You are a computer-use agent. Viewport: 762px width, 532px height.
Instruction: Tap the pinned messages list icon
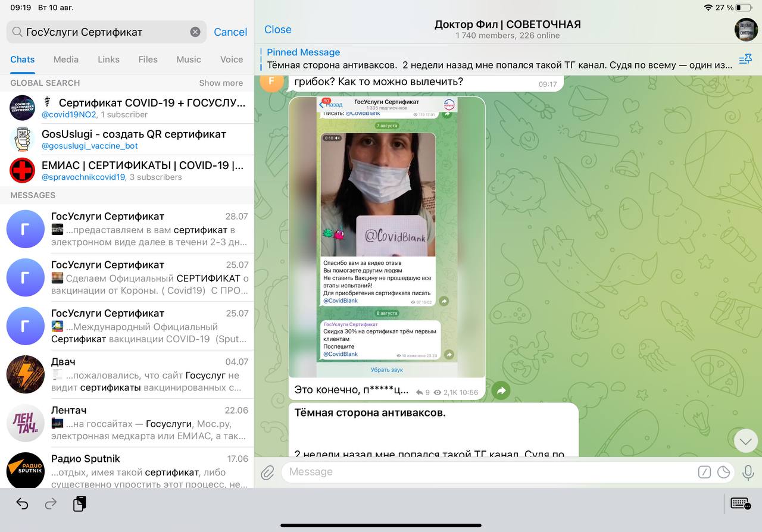745,59
